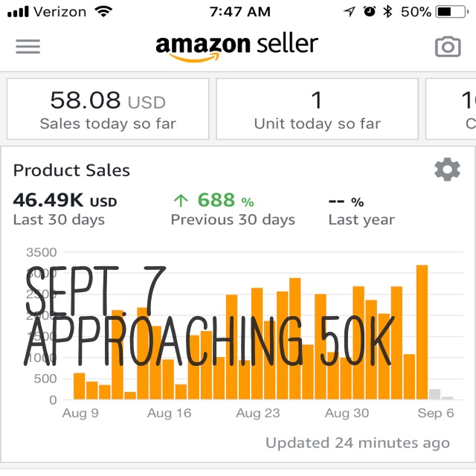Image resolution: width=476 pixels, height=476 pixels.
Task: Tap the alarm clock status icon
Action: [370, 12]
